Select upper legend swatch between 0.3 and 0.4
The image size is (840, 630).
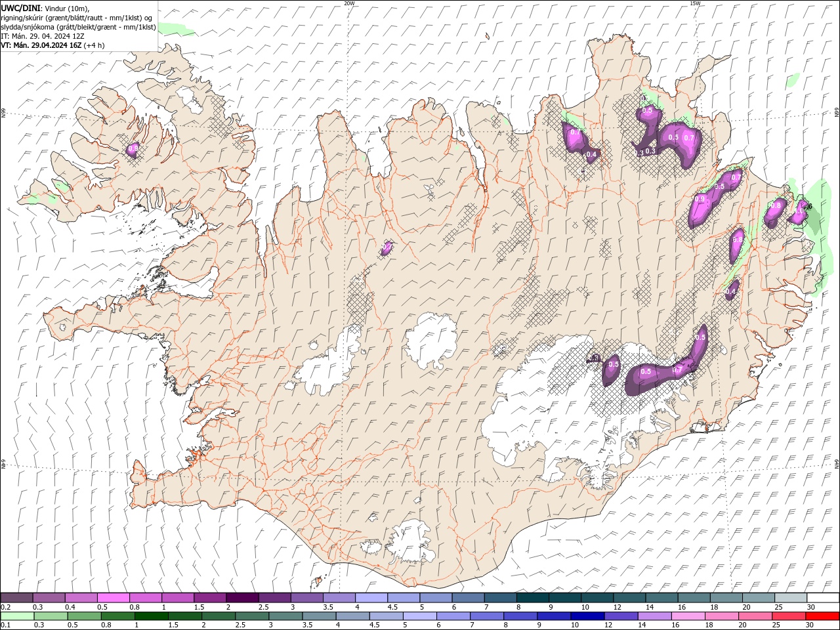49,598
